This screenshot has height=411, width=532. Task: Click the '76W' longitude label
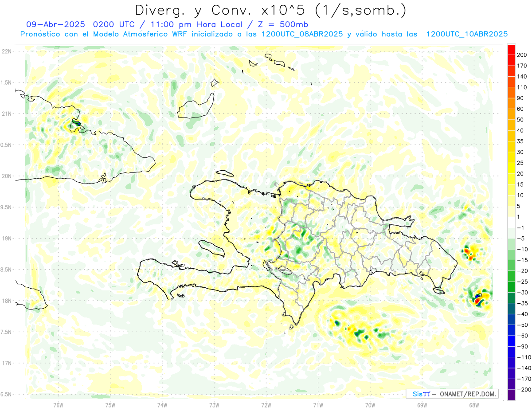(58, 405)
